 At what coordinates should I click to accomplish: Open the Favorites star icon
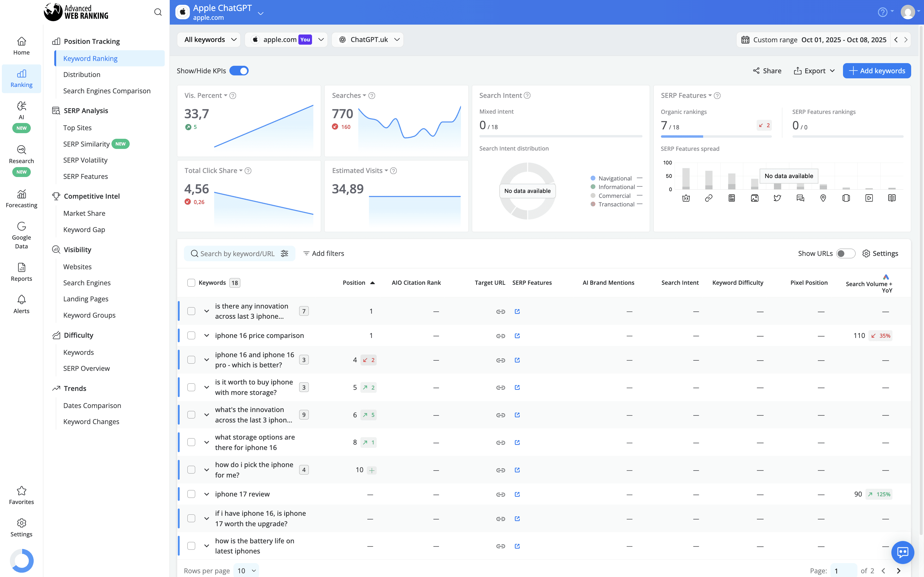pos(21,491)
